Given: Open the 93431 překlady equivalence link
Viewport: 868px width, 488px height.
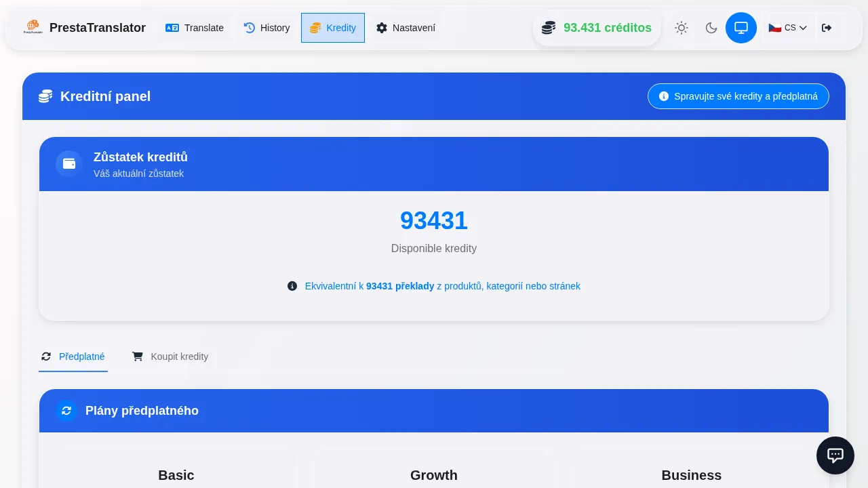Looking at the screenshot, I should (x=400, y=286).
